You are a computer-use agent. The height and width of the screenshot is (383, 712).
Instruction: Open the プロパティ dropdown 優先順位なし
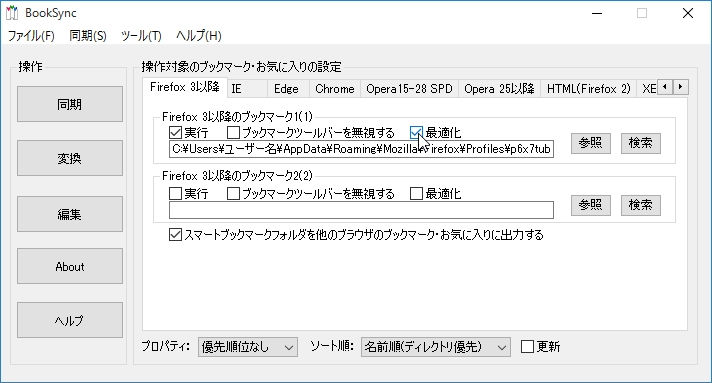[248, 347]
